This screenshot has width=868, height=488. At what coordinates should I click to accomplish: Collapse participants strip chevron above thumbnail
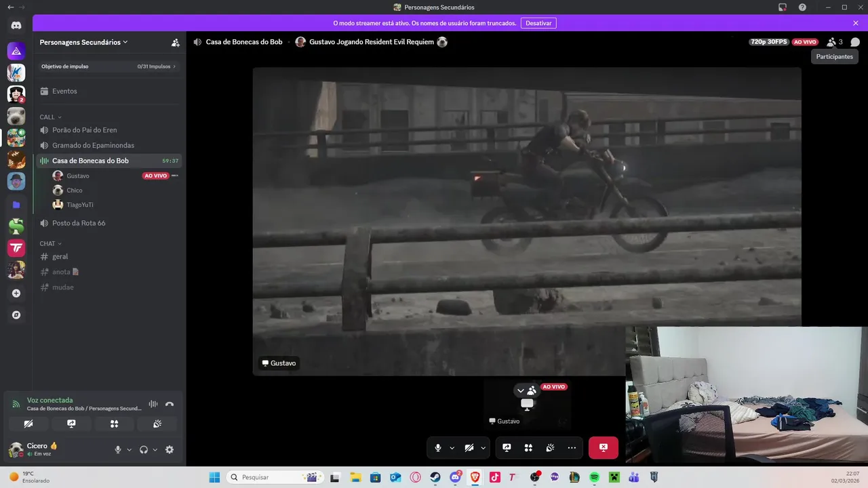(521, 390)
